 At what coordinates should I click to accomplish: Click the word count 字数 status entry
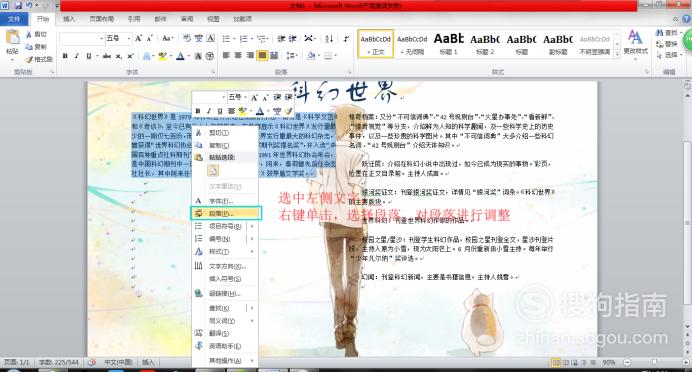point(59,362)
